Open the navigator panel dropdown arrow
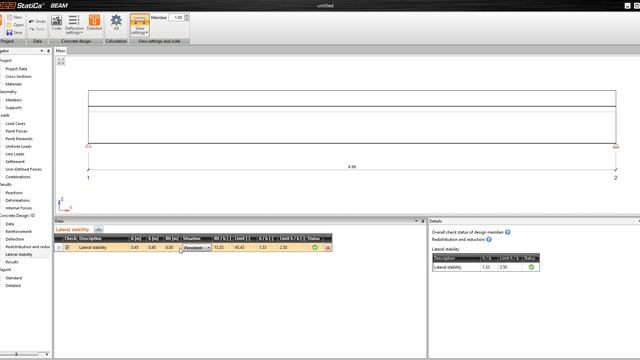This screenshot has height=360, width=640. pyautogui.click(x=42, y=51)
